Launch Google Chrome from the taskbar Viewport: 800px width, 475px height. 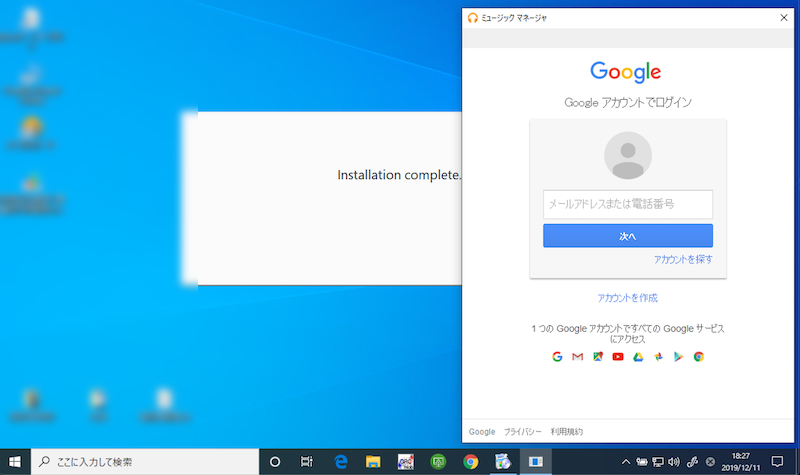470,461
